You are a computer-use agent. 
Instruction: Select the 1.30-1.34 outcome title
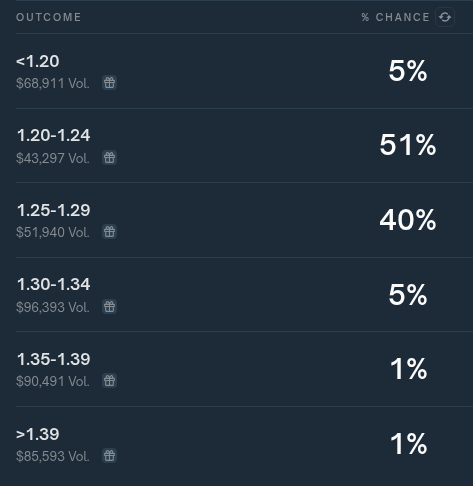53,284
